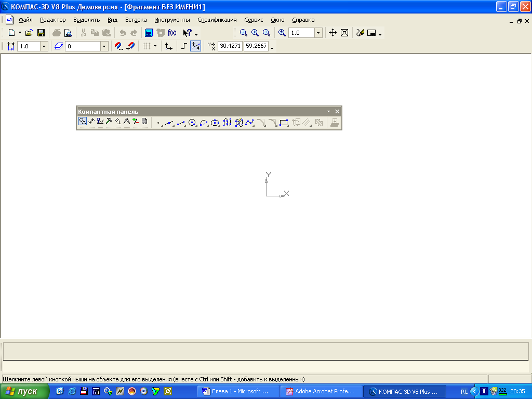Save the fragment with the floppy disk icon
532x399 pixels.
pos(41,33)
